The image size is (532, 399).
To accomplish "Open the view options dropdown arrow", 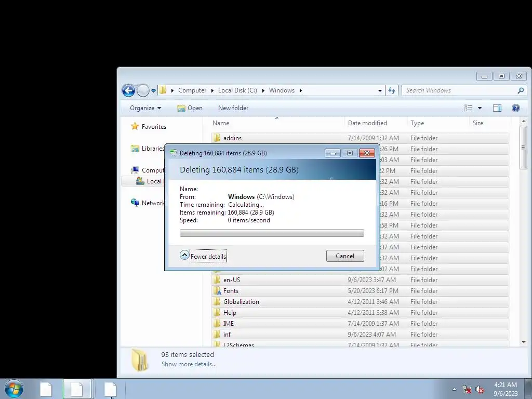I will click(480, 108).
